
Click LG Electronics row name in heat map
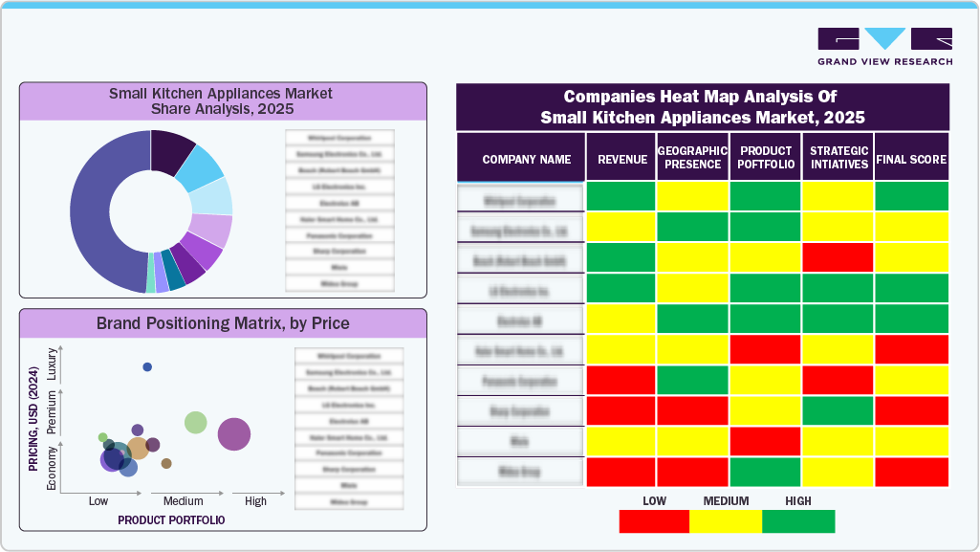[520, 291]
